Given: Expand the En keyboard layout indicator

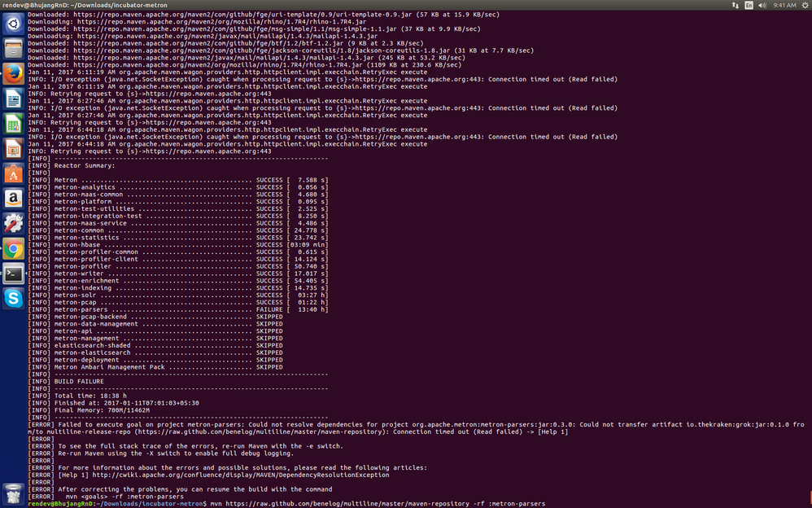Looking at the screenshot, I should click(x=749, y=5).
